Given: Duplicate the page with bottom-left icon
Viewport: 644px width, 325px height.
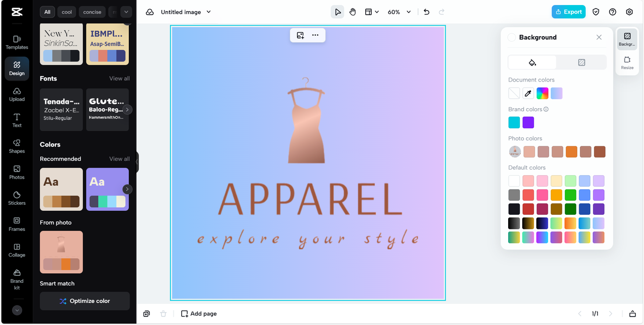Looking at the screenshot, I should (146, 313).
